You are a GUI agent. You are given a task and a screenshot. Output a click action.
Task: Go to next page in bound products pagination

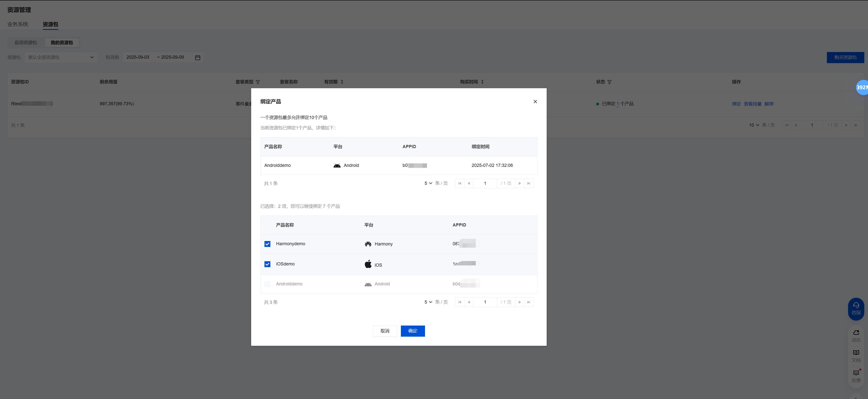(520, 183)
